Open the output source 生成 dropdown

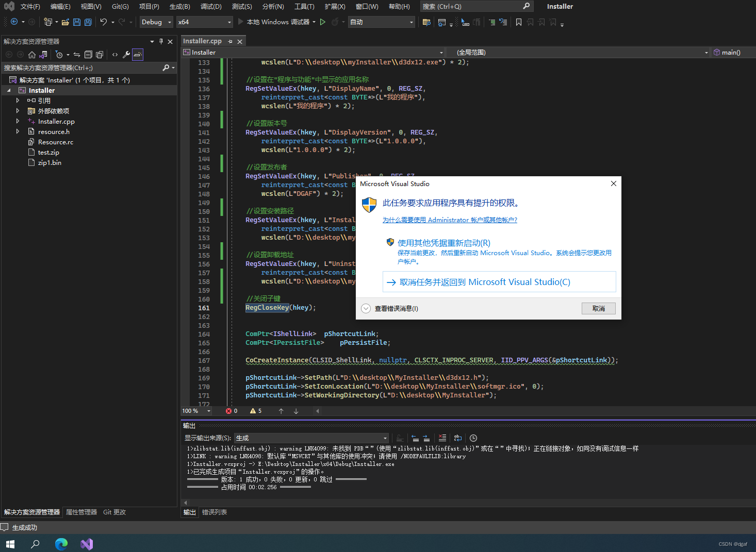pyautogui.click(x=311, y=438)
